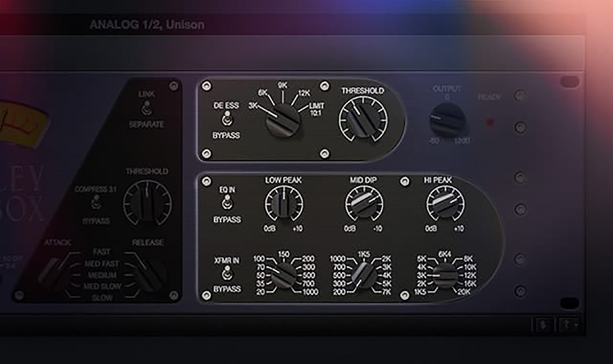This screenshot has height=364, width=613.
Task: Toggle the XFMR IN / BYPASS switch
Action: click(226, 274)
